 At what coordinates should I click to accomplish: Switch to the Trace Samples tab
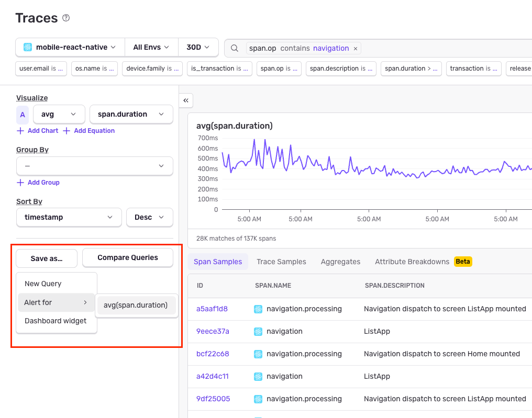(281, 262)
